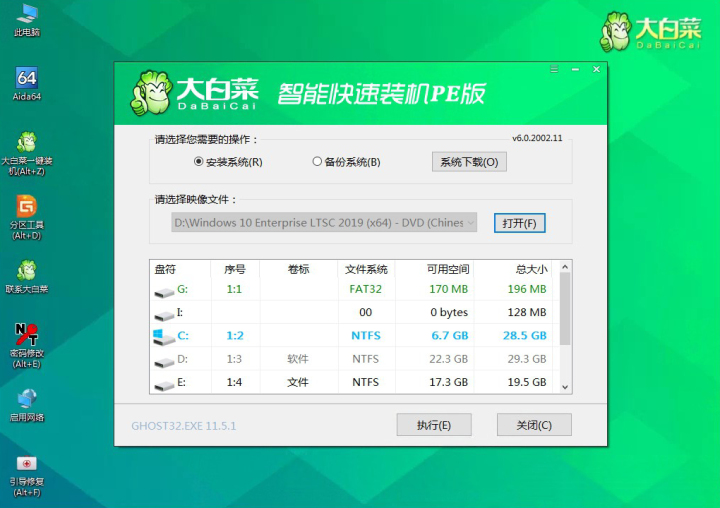Click the menu icon in installer title bar
This screenshot has width=720, height=508.
tap(554, 69)
